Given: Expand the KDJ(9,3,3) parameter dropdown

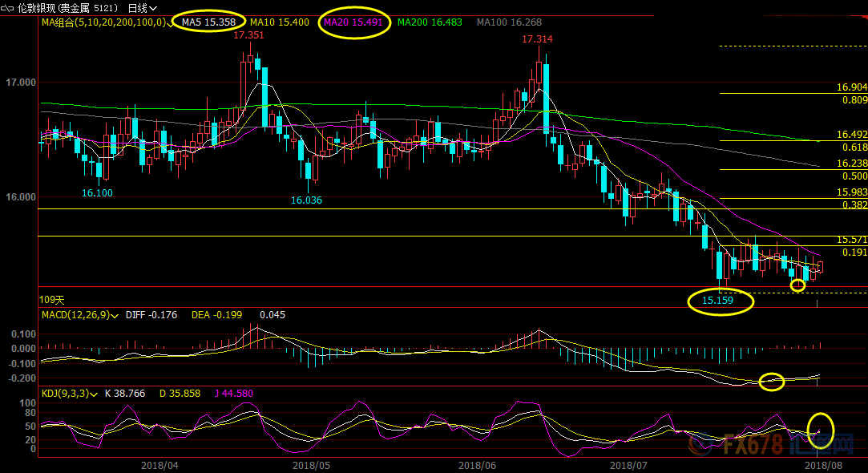Looking at the screenshot, I should 95,394.
